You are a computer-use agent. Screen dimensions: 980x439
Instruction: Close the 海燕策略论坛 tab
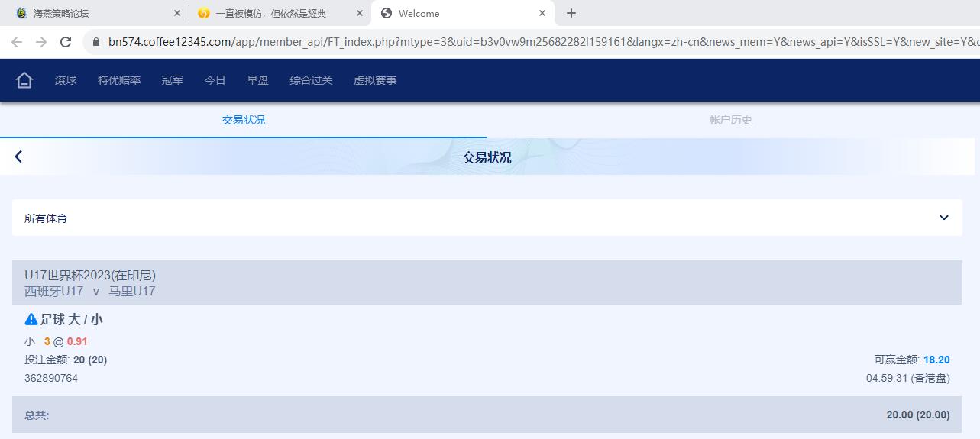177,13
